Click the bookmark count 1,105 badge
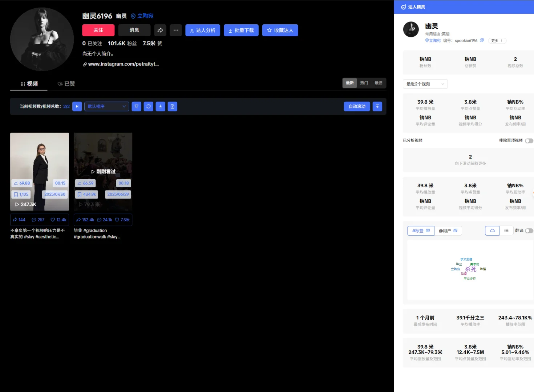 click(21, 195)
